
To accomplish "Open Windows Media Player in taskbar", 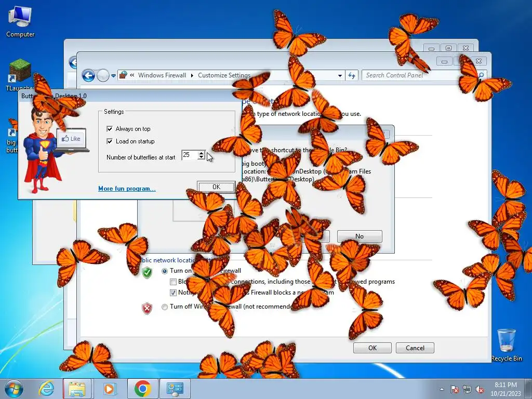I will (109, 389).
